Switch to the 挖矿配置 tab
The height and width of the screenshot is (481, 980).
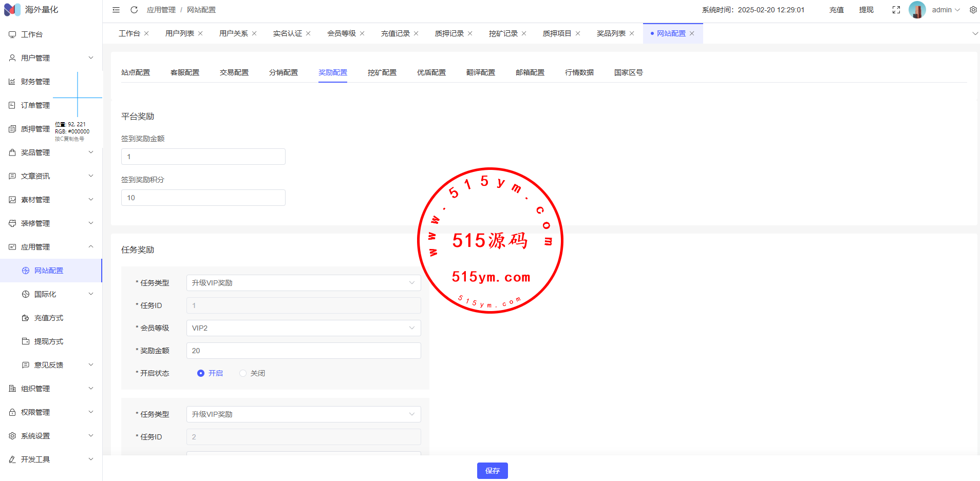382,72
